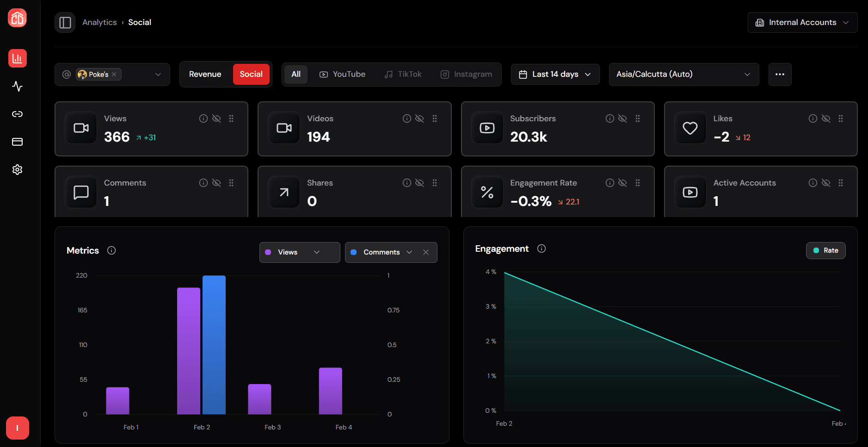Screen dimensions: 868x447
Task: Show info for Videos card
Action: tap(407, 118)
